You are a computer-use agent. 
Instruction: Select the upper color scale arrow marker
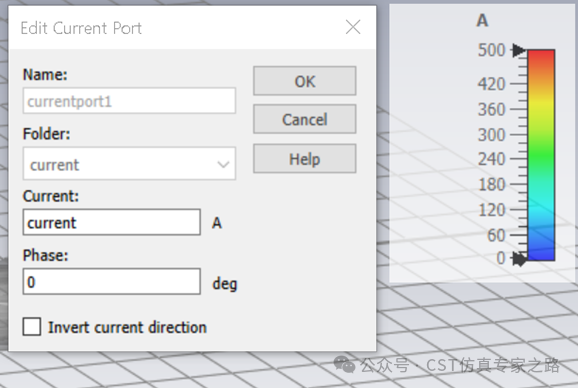(519, 50)
